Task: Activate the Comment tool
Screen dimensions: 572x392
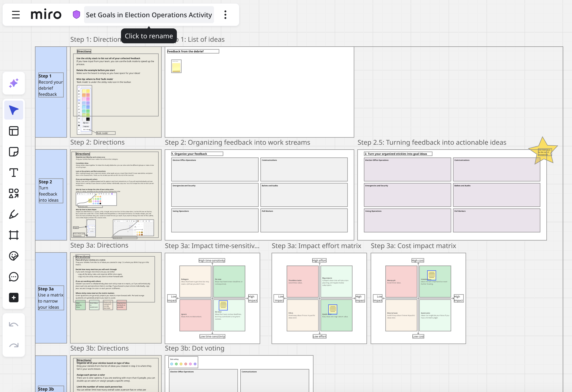Action: coord(13,276)
